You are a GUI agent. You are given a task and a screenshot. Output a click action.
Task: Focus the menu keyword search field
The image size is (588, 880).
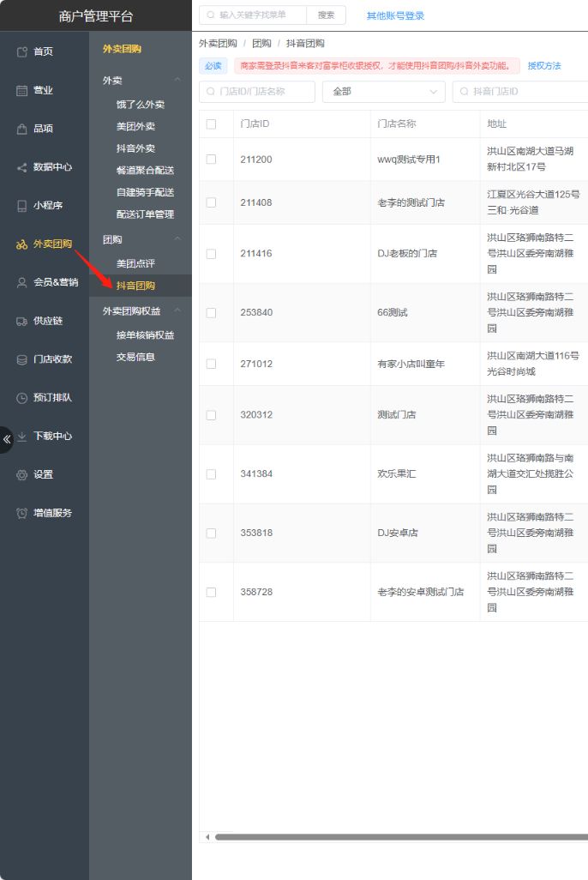coord(253,15)
